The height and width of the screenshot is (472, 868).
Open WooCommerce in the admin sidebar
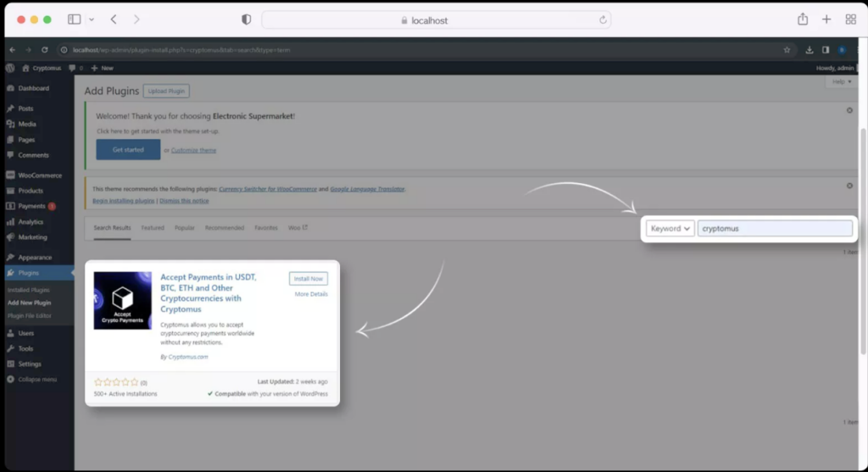point(40,175)
